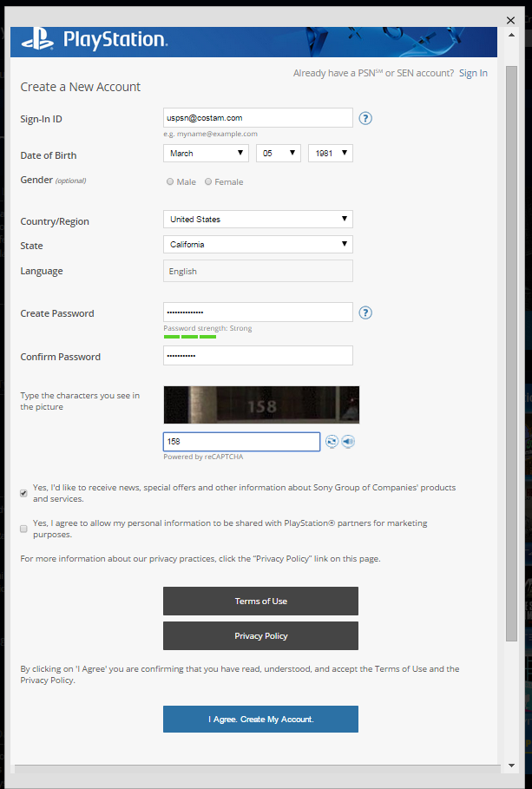This screenshot has height=789, width=532.
Task: Close the account creation dialog
Action: (511, 20)
